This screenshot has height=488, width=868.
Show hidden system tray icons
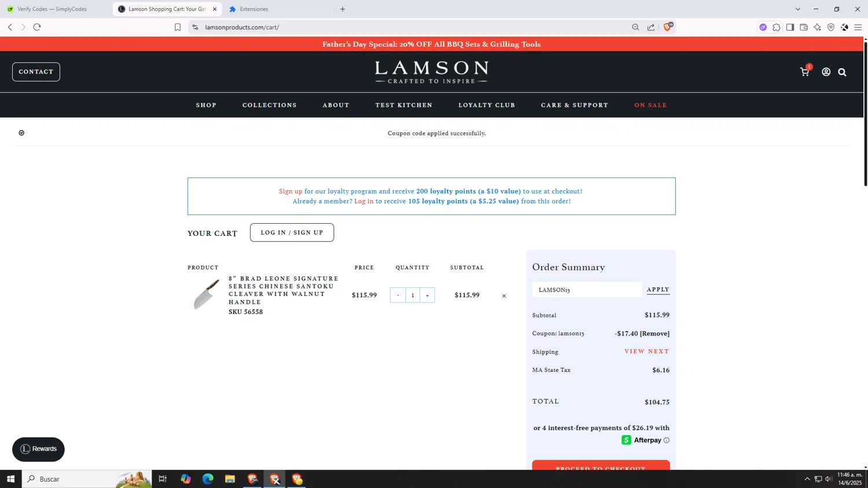click(x=807, y=479)
